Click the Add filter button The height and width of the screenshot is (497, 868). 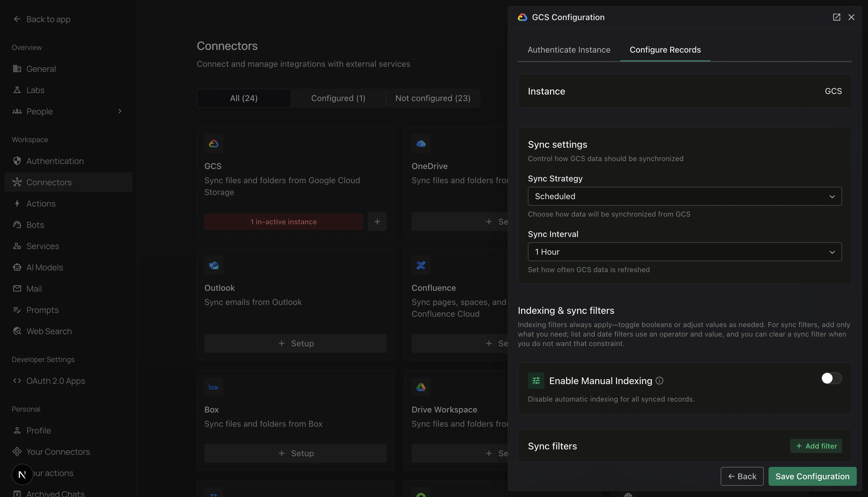tap(816, 446)
